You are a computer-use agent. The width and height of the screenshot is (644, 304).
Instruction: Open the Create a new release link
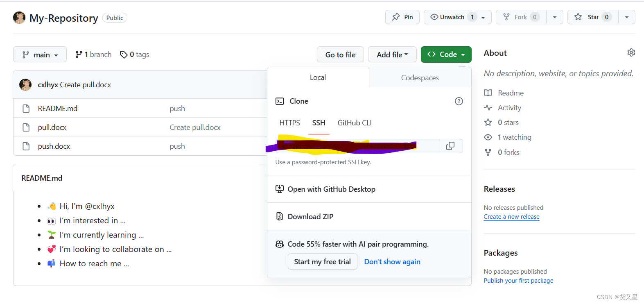(x=512, y=217)
